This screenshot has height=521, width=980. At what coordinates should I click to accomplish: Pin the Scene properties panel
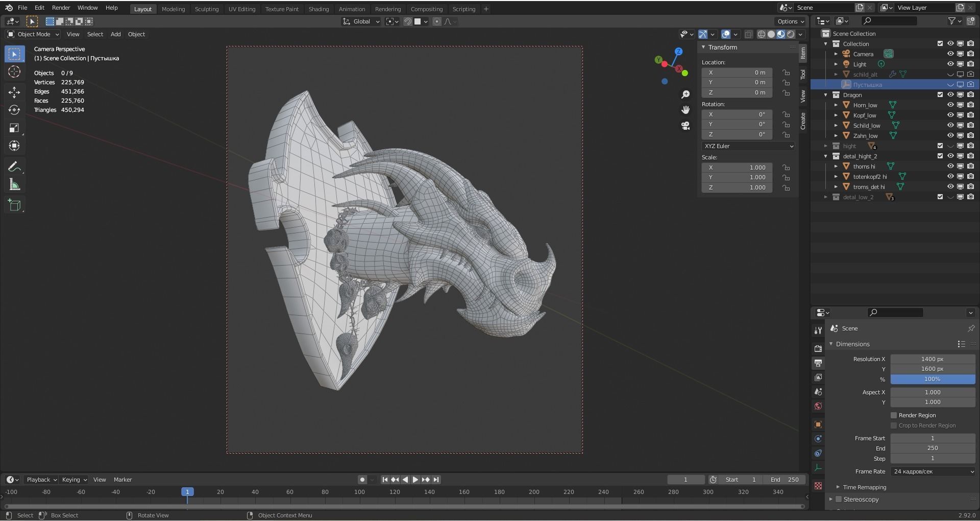[971, 328]
